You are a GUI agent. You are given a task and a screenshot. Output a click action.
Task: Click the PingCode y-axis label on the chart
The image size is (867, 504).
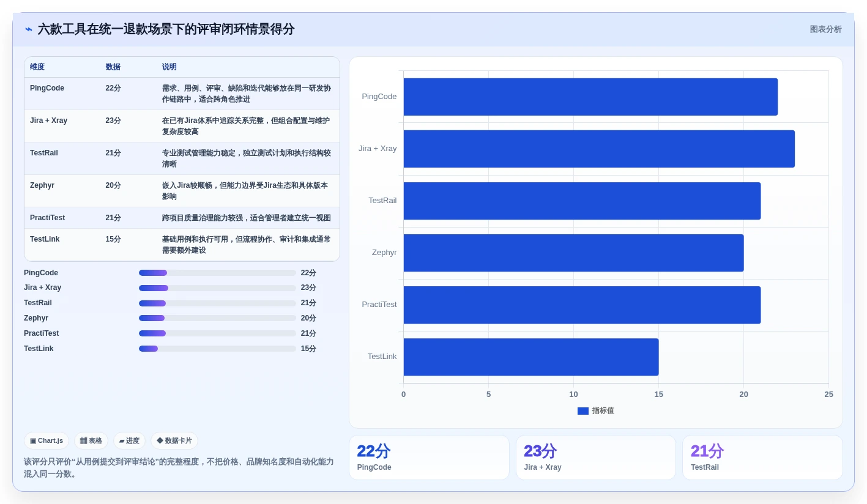tap(379, 97)
